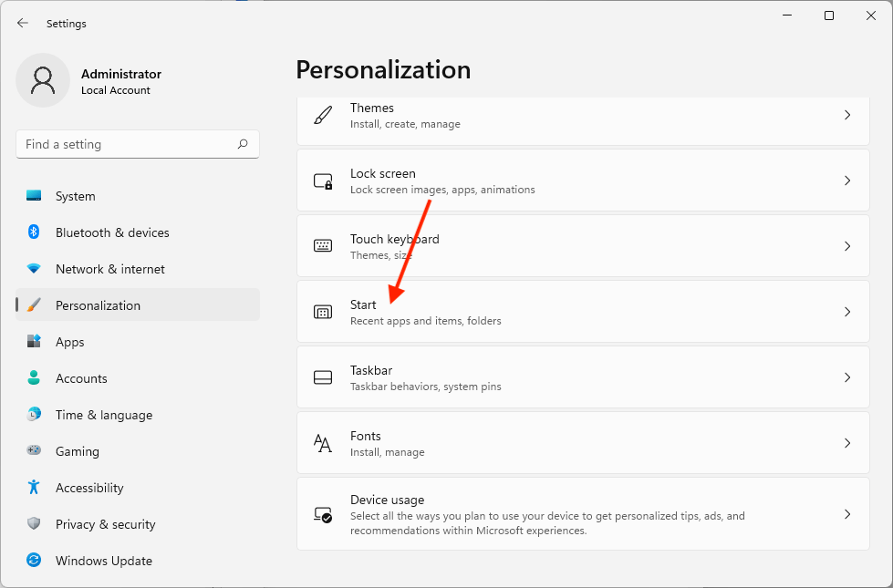This screenshot has width=893, height=588.
Task: Open Device usage via its chevron
Action: pyautogui.click(x=847, y=514)
